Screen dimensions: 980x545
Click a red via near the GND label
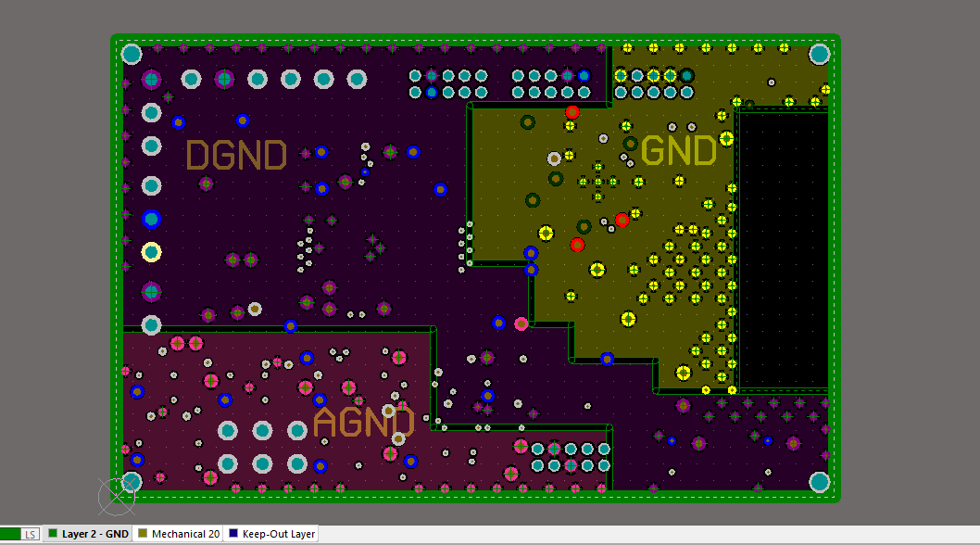[x=572, y=112]
